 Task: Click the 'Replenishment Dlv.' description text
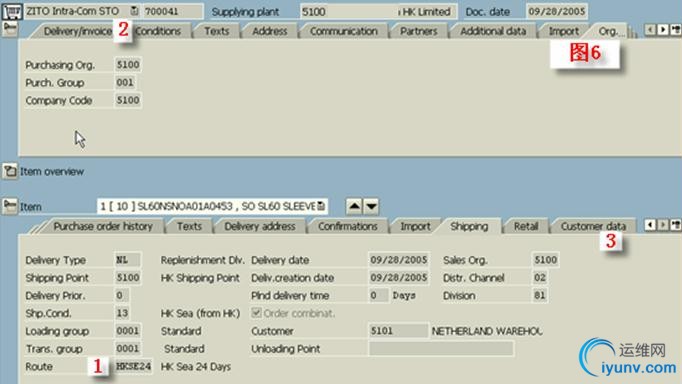[203, 260]
